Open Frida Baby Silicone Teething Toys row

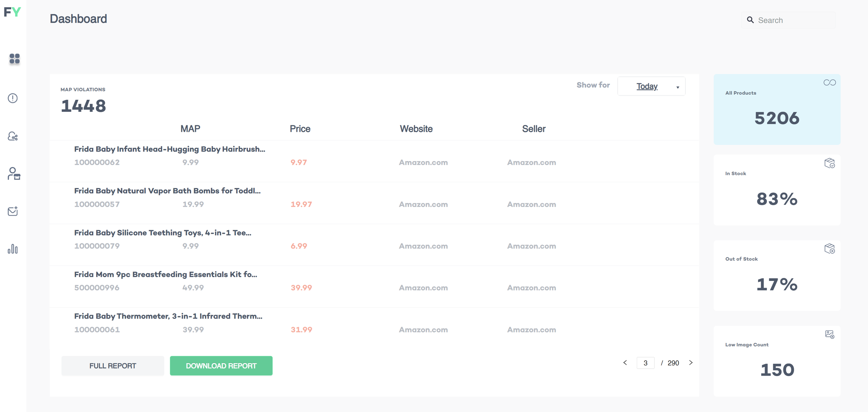pos(374,245)
